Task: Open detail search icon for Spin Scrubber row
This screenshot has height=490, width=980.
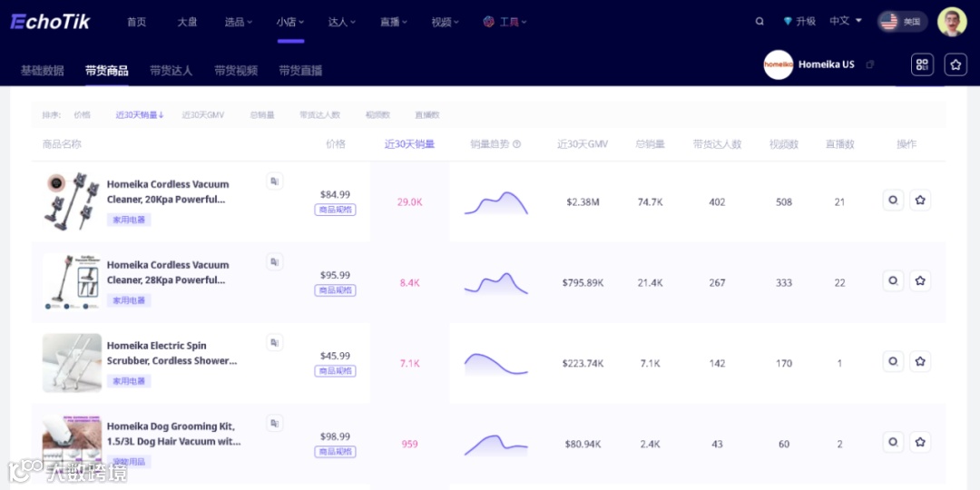Action: click(x=893, y=361)
